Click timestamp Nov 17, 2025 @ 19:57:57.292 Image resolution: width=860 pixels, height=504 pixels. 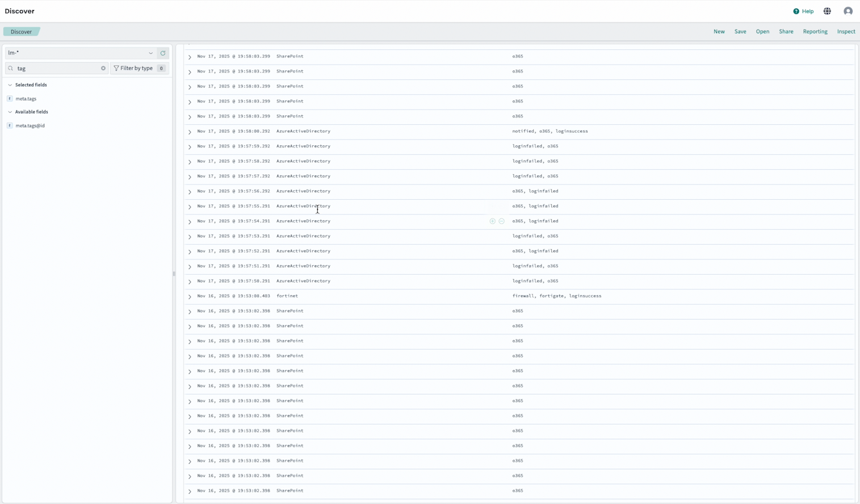pos(234,176)
